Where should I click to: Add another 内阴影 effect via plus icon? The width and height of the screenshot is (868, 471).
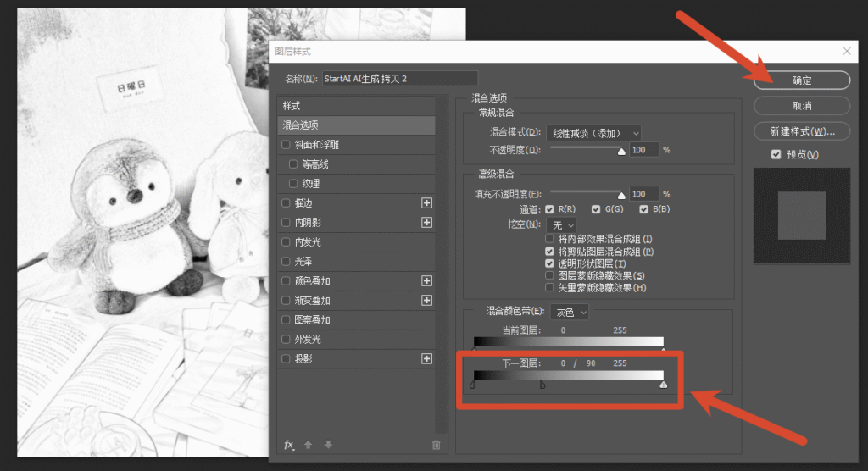tap(426, 223)
